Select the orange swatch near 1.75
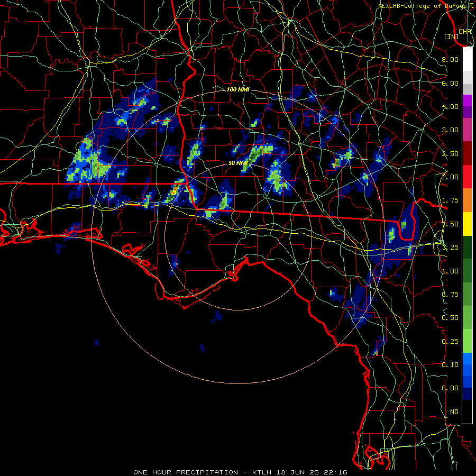The height and width of the screenshot is (476, 476). [x=467, y=200]
